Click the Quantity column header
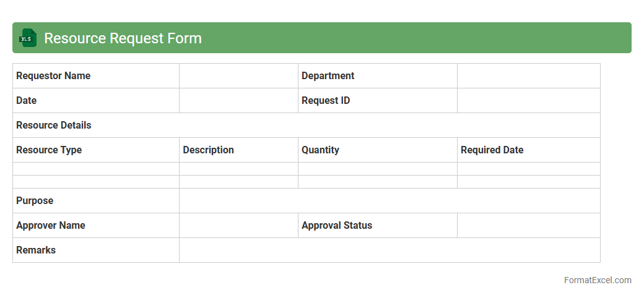This screenshot has width=644, height=298. (x=320, y=150)
